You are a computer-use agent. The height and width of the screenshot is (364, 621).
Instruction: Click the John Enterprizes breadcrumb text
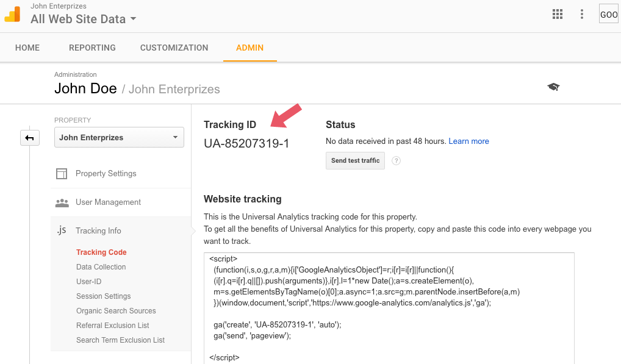174,90
